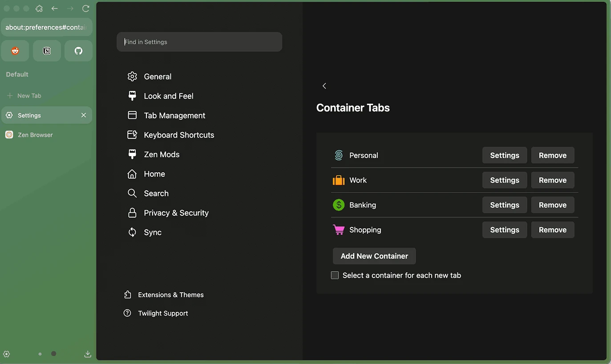Open the Sync settings category
This screenshot has width=611, height=364.
point(144,232)
